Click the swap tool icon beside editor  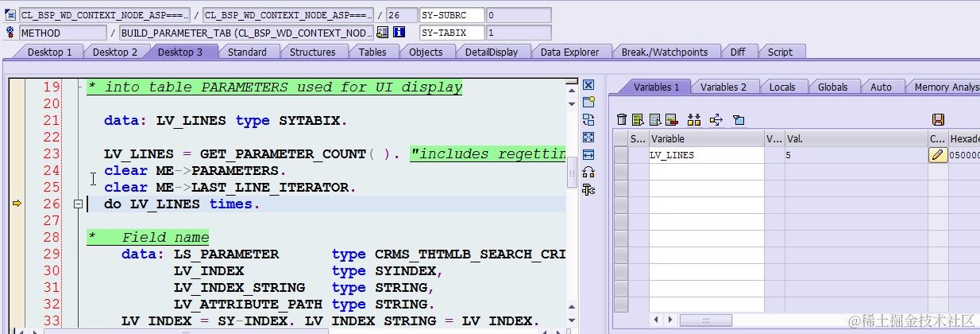pyautogui.click(x=588, y=119)
